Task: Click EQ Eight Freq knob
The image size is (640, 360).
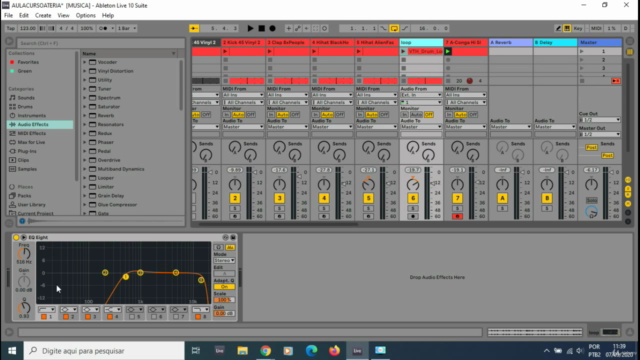Action: click(x=24, y=253)
